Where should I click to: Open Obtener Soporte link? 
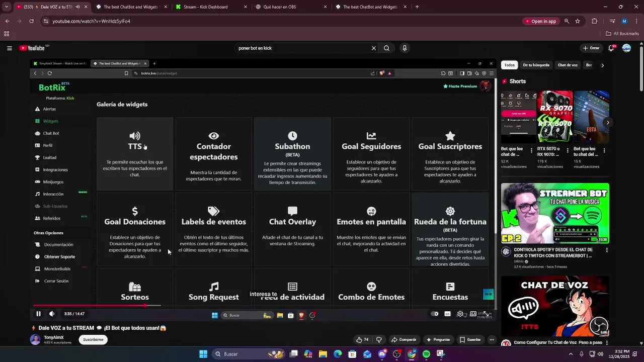click(x=59, y=257)
